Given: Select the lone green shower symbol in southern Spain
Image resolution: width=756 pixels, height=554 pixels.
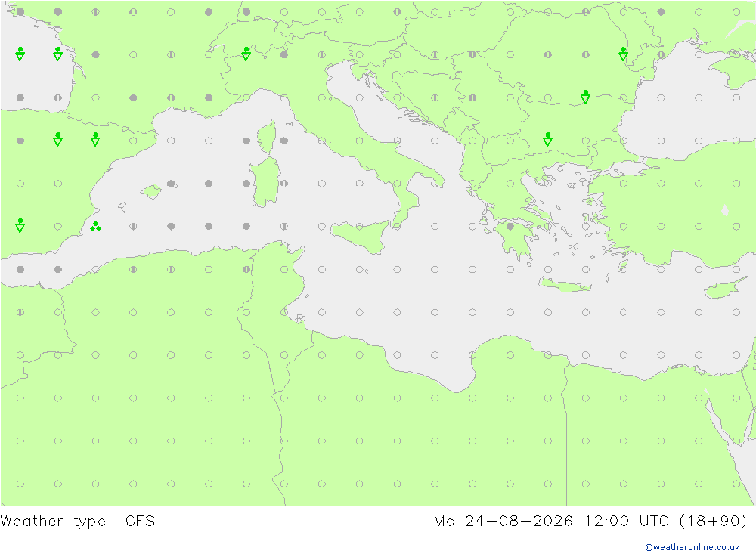Looking at the screenshot, I should tap(20, 226).
